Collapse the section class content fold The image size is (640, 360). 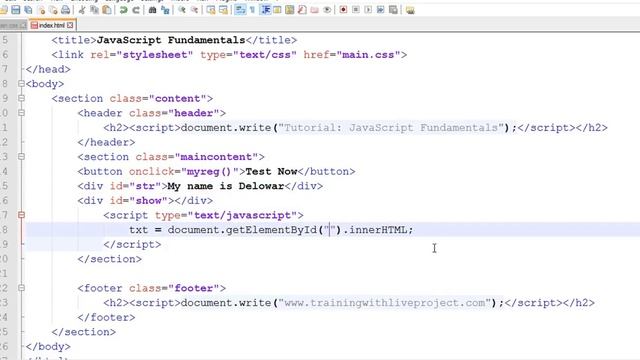21,98
